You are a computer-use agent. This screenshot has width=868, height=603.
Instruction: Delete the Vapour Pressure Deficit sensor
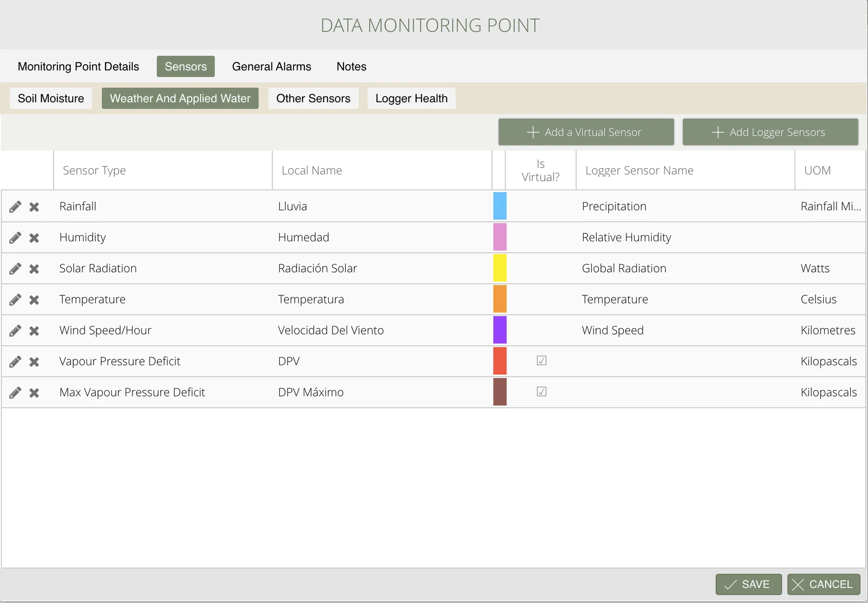point(34,362)
